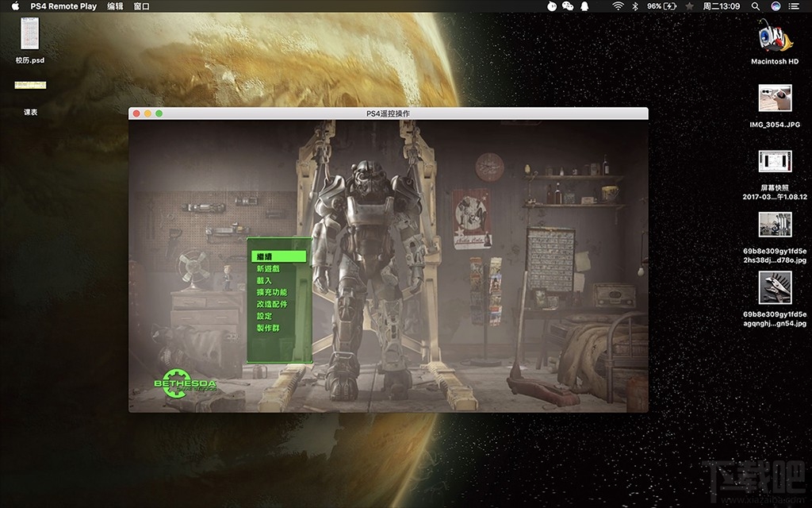The image size is (812, 508).
Task: Open Spotlight search magnifier
Action: point(756,6)
